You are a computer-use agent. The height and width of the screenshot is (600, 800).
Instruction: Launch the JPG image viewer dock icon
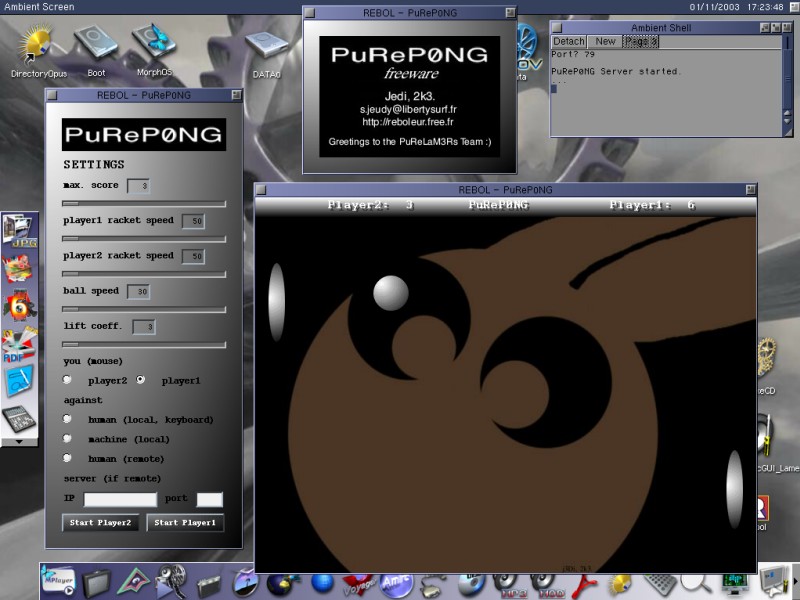tap(19, 230)
